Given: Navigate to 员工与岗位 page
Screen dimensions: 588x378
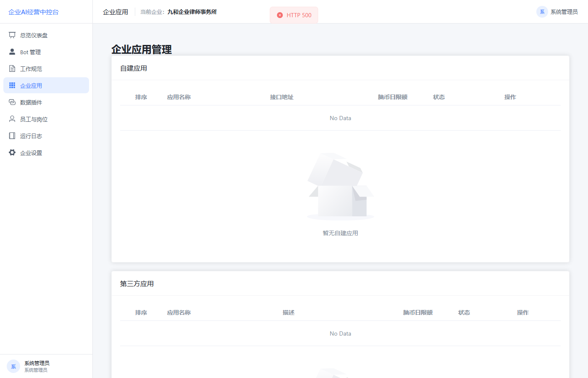Looking at the screenshot, I should (x=46, y=119).
